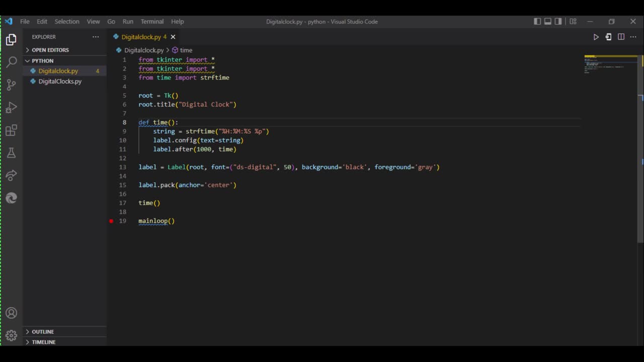Expand the Open Editors section

click(x=66, y=50)
